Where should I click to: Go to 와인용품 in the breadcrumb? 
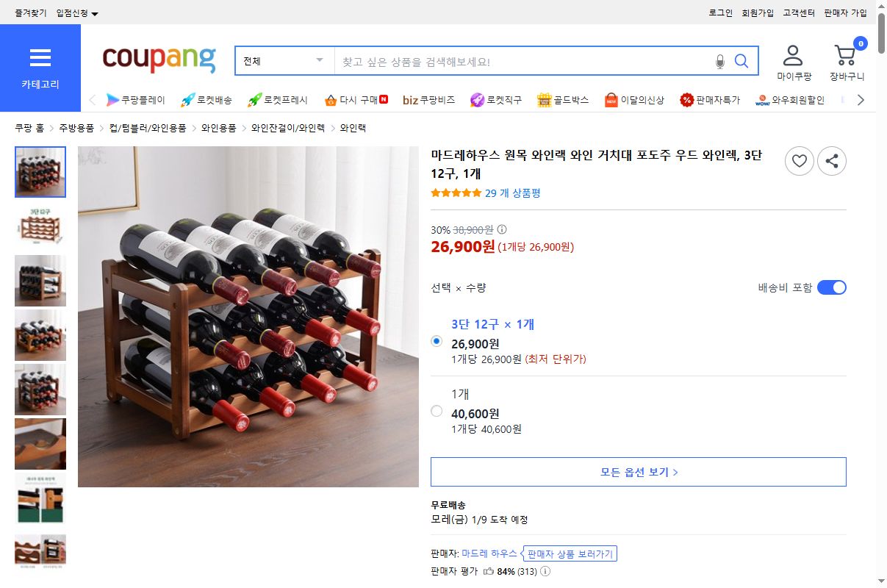click(218, 126)
